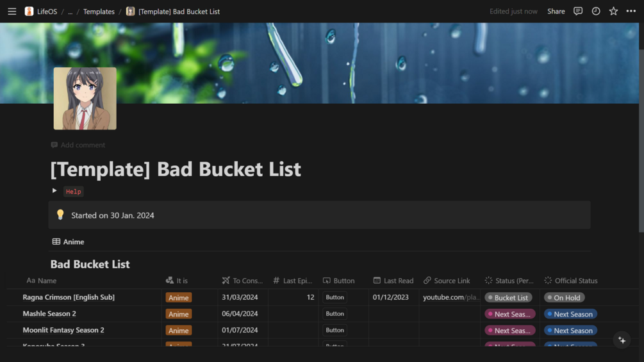Open the Official Status column header
This screenshot has width=644, height=362.
(x=571, y=281)
